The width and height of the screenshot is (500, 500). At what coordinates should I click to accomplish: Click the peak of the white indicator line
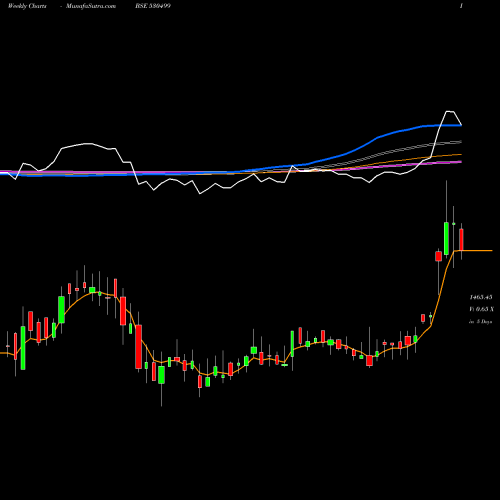coord(450,111)
